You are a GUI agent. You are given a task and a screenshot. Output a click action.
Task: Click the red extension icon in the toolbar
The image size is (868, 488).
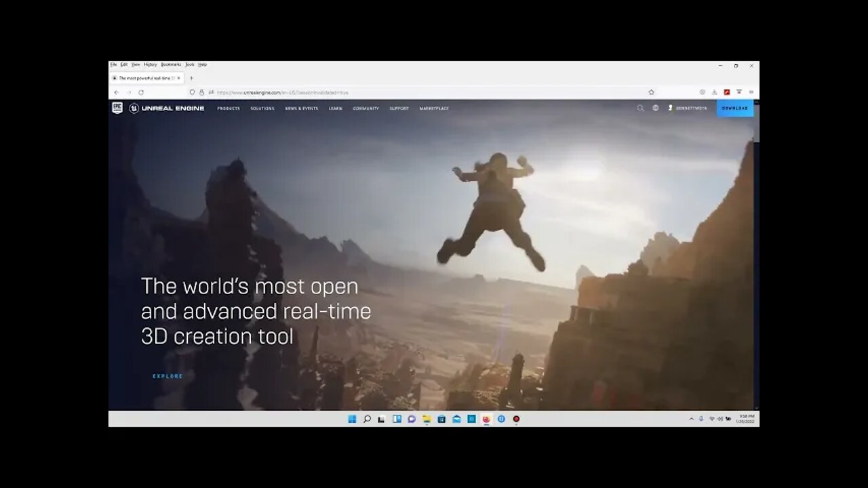point(727,92)
